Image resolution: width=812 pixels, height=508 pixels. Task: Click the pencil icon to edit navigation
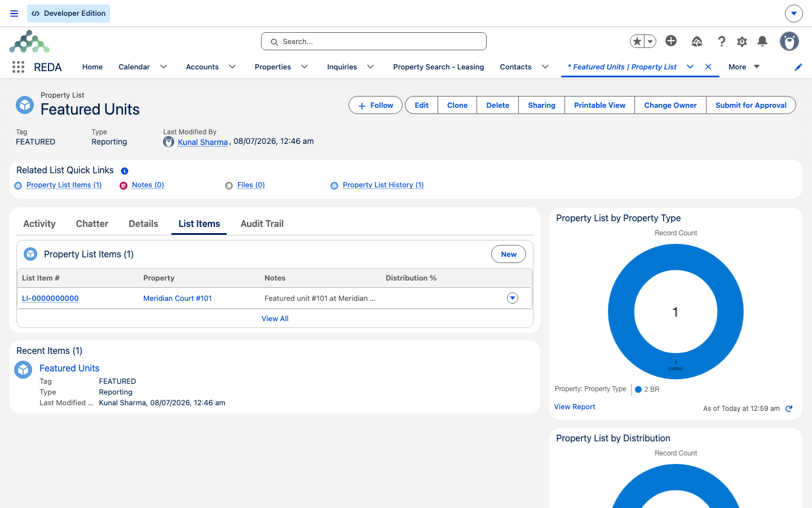798,67
